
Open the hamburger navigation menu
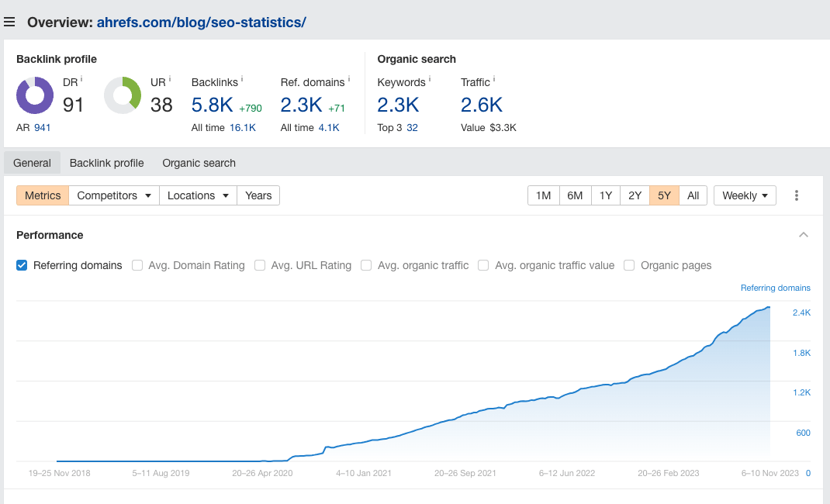(9, 22)
